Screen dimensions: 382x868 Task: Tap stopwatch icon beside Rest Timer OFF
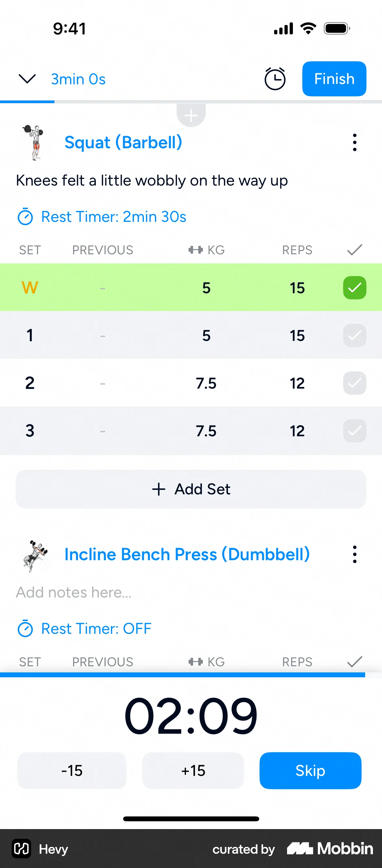pos(25,629)
